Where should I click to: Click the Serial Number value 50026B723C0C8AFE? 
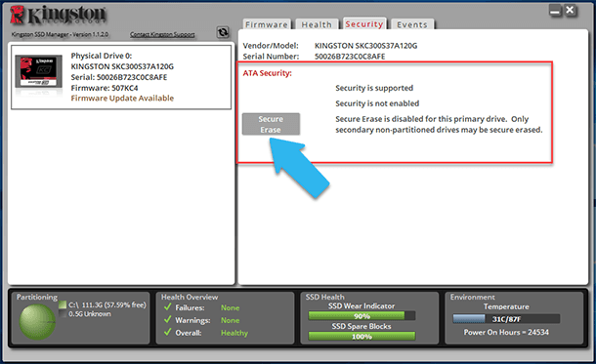[350, 57]
